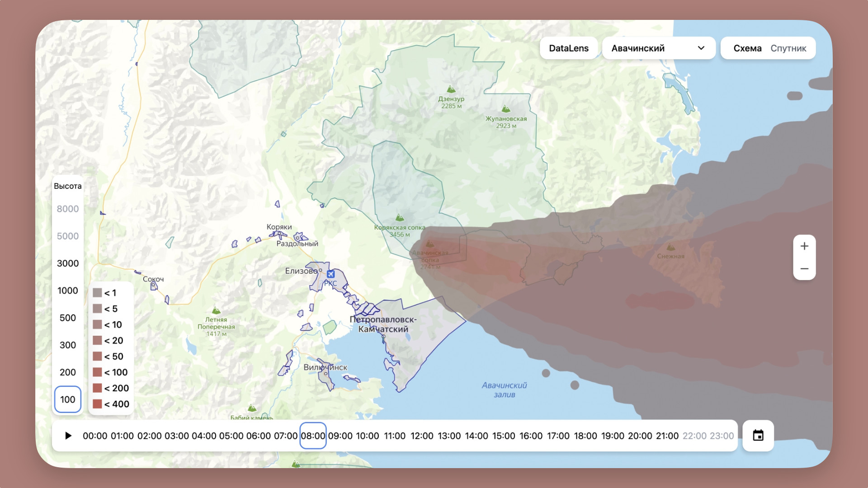Click the Корякская сопка mountain icon
868x488 pixels.
tap(399, 218)
